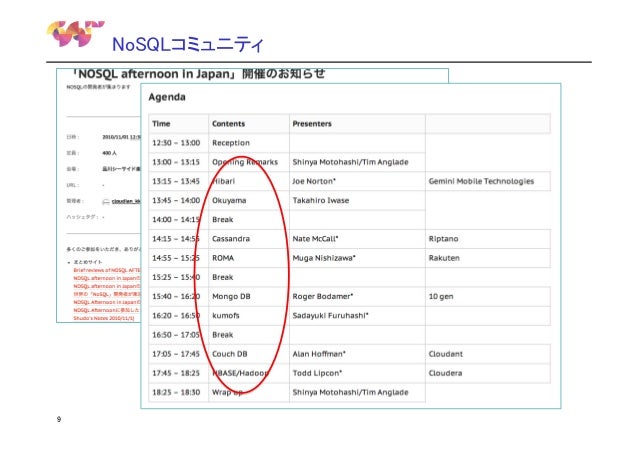Click 'ROMA' in the Contents column
Screen dimensions: 638x451
(x=223, y=258)
